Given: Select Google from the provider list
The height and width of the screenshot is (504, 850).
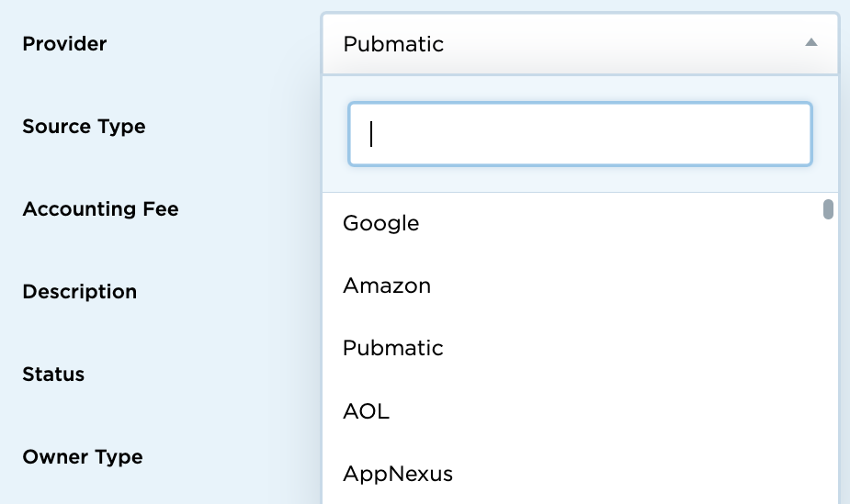Looking at the screenshot, I should tap(381, 223).
